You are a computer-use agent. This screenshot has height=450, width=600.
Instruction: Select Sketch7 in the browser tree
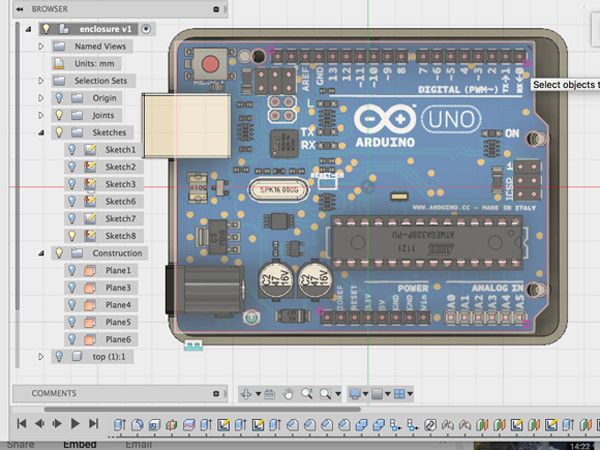coord(121,218)
